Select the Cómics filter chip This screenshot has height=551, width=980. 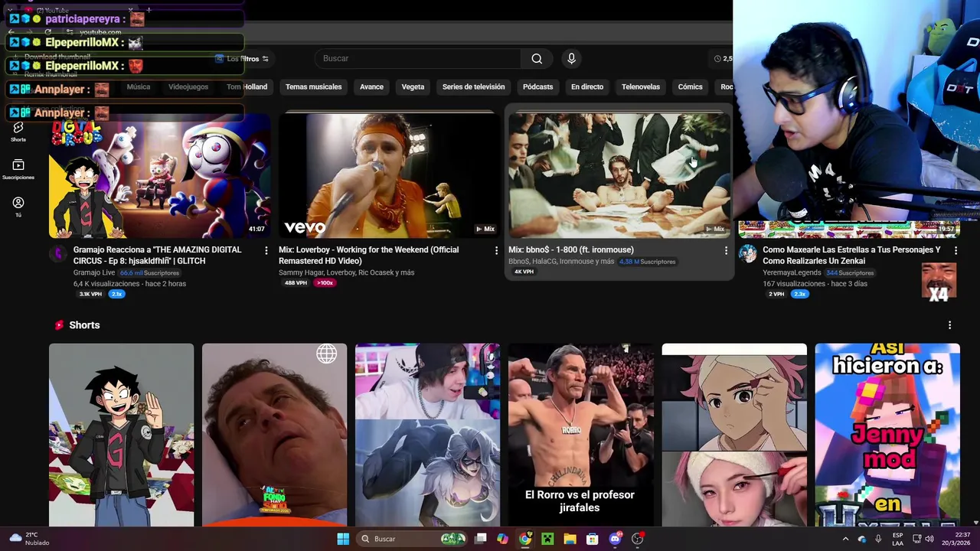690,86
